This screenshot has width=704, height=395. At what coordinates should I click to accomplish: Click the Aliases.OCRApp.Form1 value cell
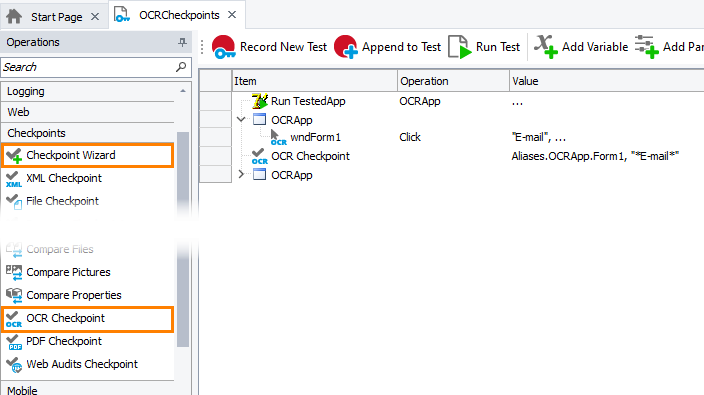click(x=595, y=156)
